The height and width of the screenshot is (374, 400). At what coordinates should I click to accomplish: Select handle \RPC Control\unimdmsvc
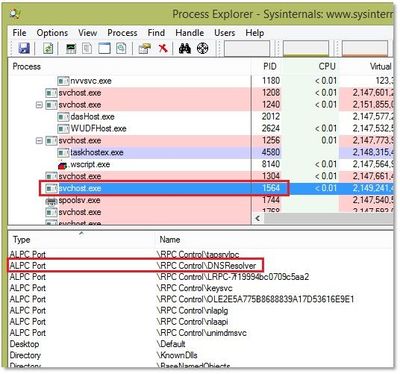tap(202, 333)
